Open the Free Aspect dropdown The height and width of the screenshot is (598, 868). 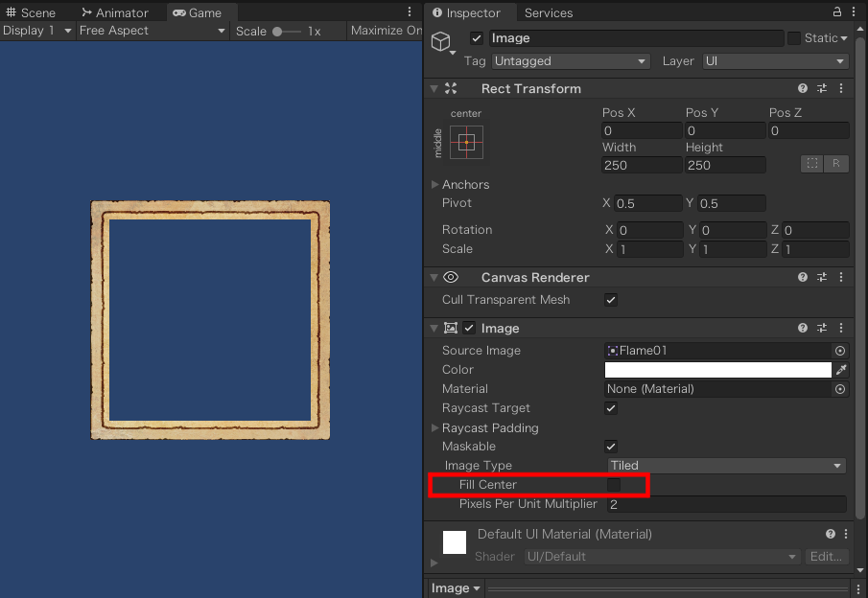[x=152, y=31]
